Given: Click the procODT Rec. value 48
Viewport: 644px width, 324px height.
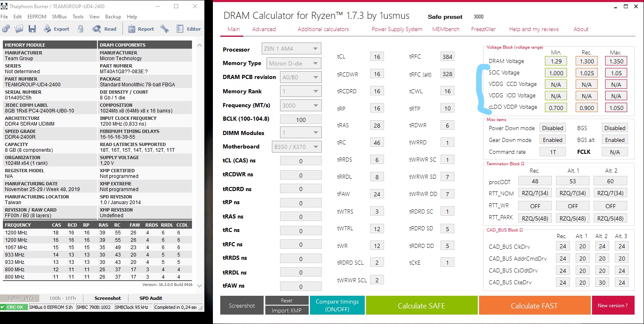Looking at the screenshot, I should 535,181.
